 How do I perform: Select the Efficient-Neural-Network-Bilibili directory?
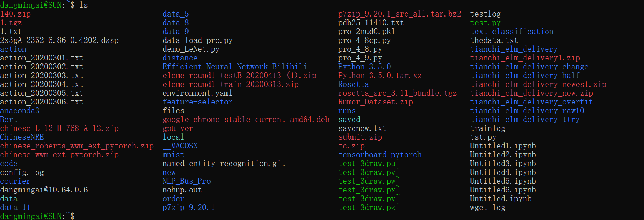235,67
